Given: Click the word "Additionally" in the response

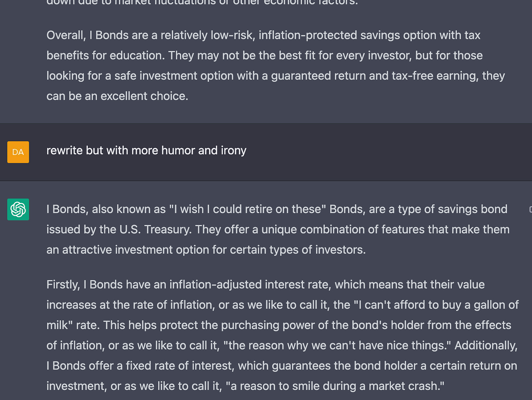Looking at the screenshot, I should (486, 345).
